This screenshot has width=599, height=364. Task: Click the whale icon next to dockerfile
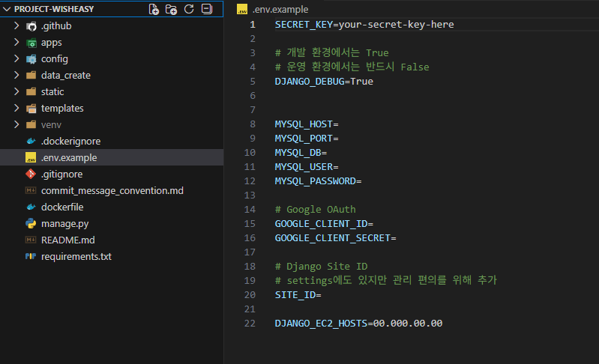click(31, 207)
